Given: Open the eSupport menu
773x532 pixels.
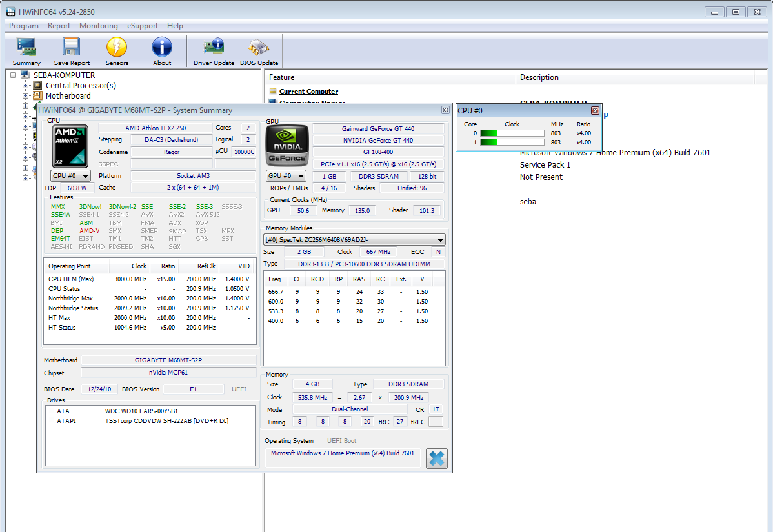Looking at the screenshot, I should [x=143, y=26].
